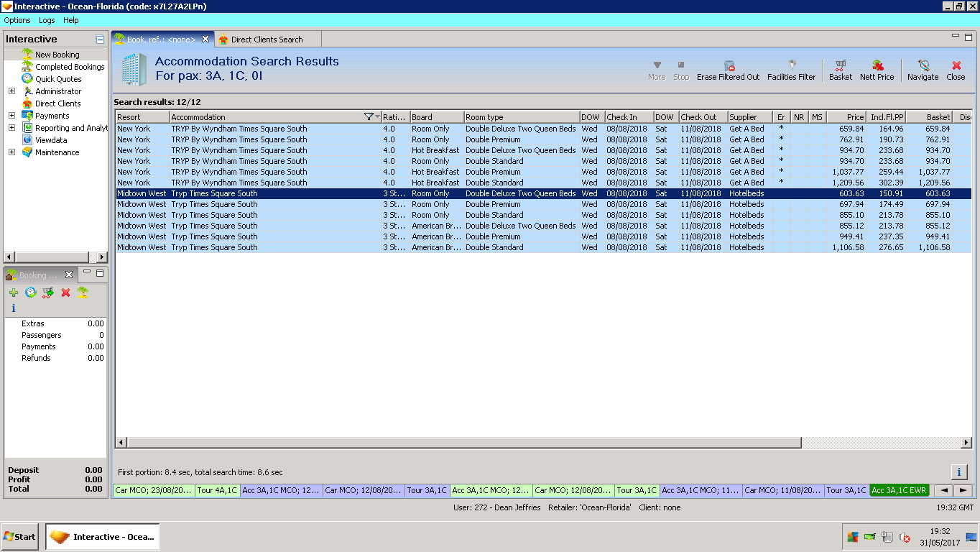Click the Erase Filtered Out toolbar icon

coord(729,65)
